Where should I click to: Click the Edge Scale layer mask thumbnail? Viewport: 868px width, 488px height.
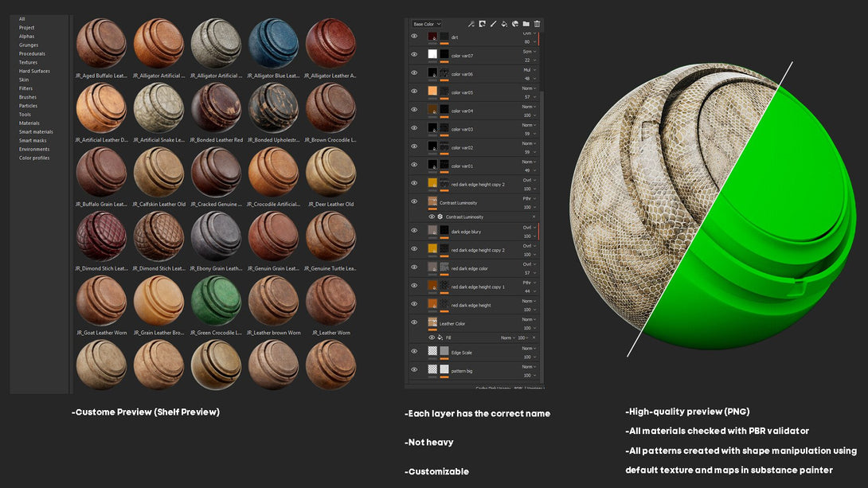pyautogui.click(x=444, y=351)
